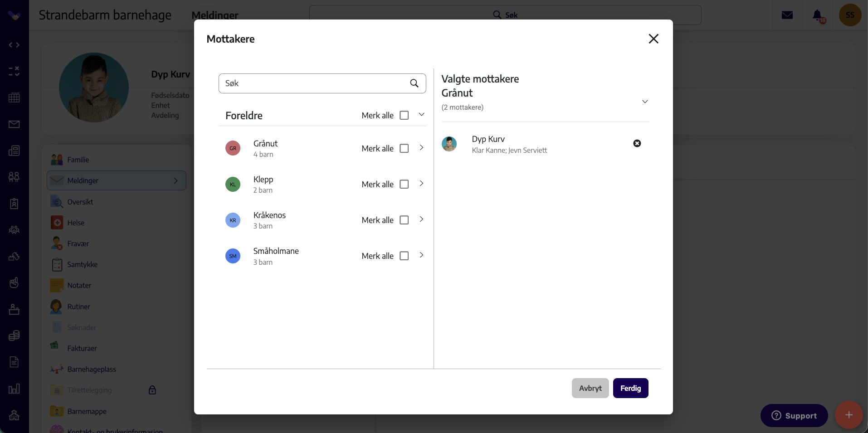Click the Ferdig button

(x=630, y=388)
